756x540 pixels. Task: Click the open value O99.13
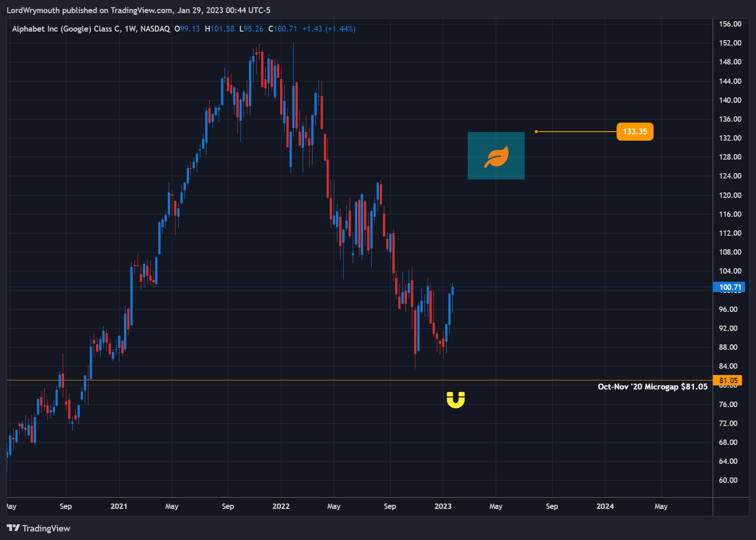point(187,29)
